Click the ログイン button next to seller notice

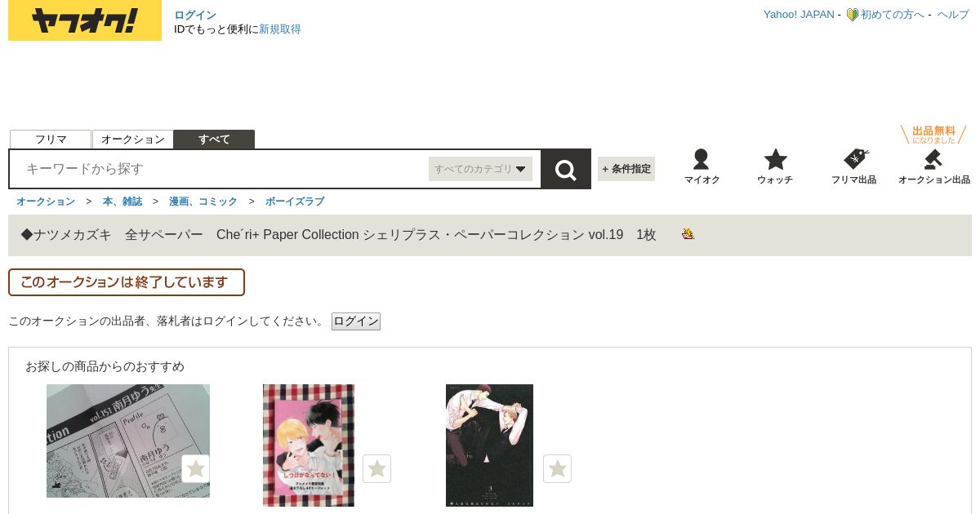(x=356, y=321)
